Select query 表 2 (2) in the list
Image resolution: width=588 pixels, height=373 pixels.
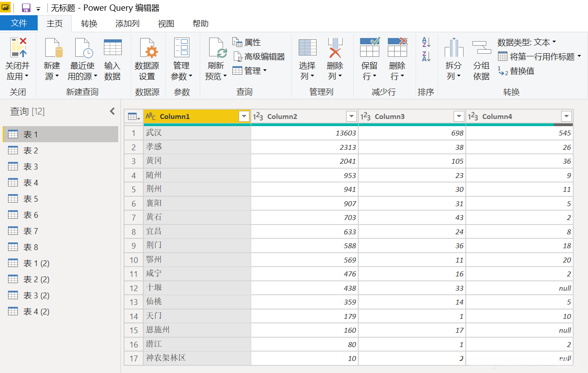coord(61,279)
